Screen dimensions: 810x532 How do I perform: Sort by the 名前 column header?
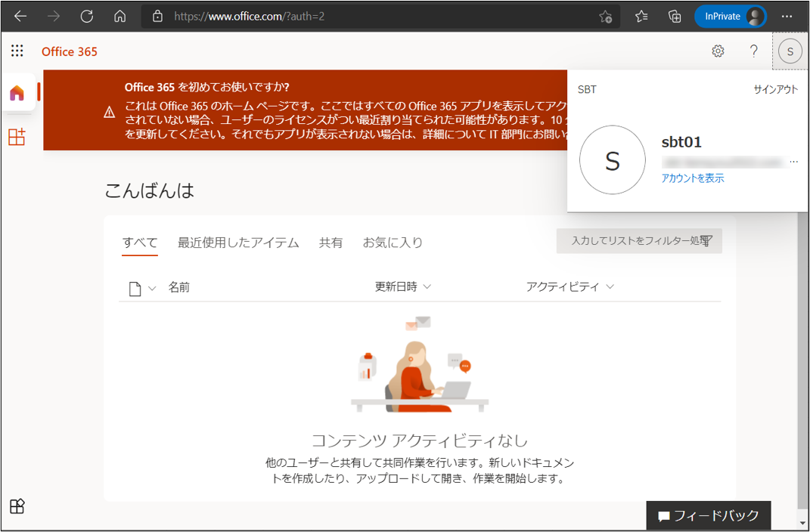[x=178, y=287]
